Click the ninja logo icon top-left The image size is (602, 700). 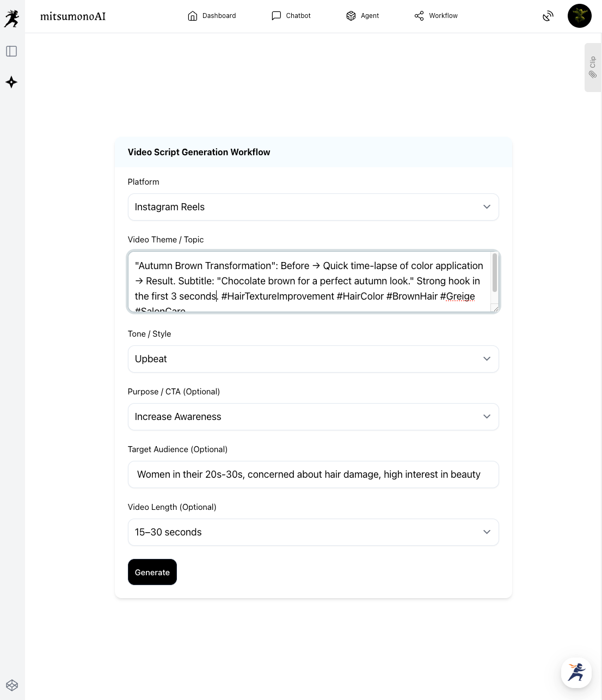11,18
